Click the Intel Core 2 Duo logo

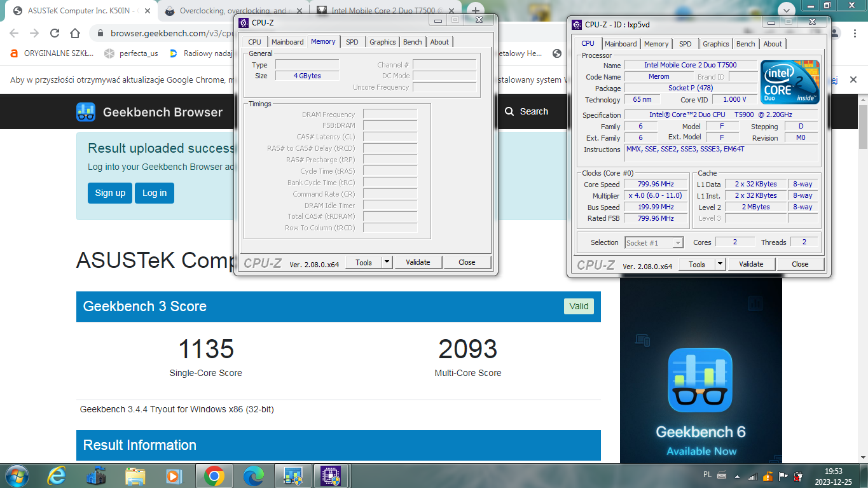click(790, 82)
